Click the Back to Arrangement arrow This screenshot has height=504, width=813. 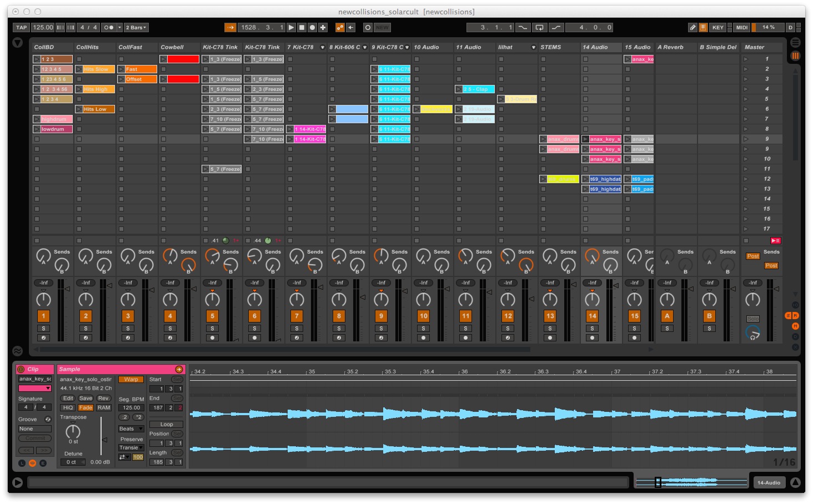tap(351, 27)
